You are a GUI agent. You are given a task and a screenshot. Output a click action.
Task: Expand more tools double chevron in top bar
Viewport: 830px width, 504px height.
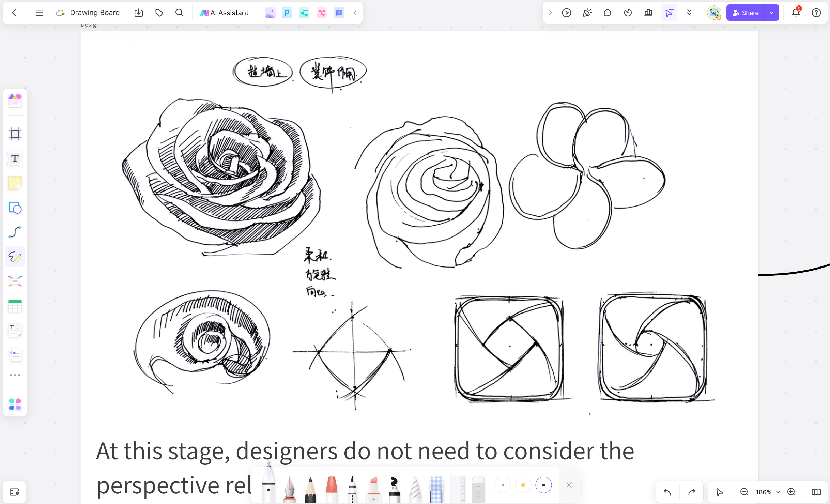coord(689,13)
